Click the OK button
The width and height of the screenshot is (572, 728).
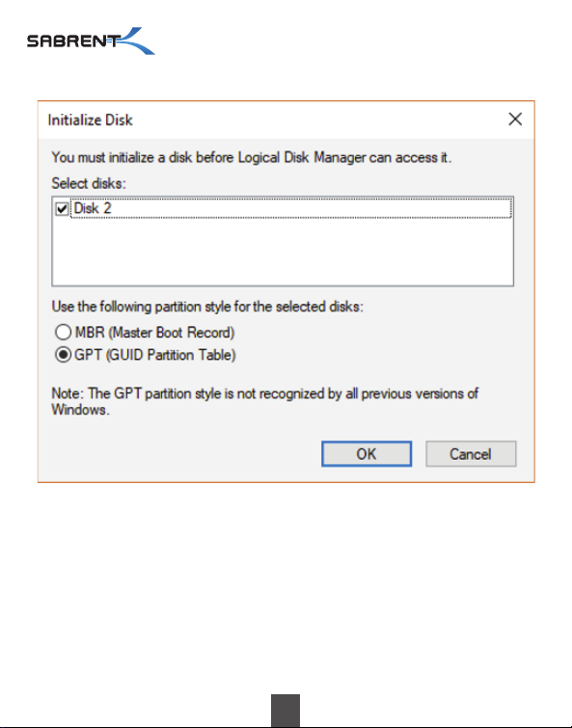[x=367, y=453]
